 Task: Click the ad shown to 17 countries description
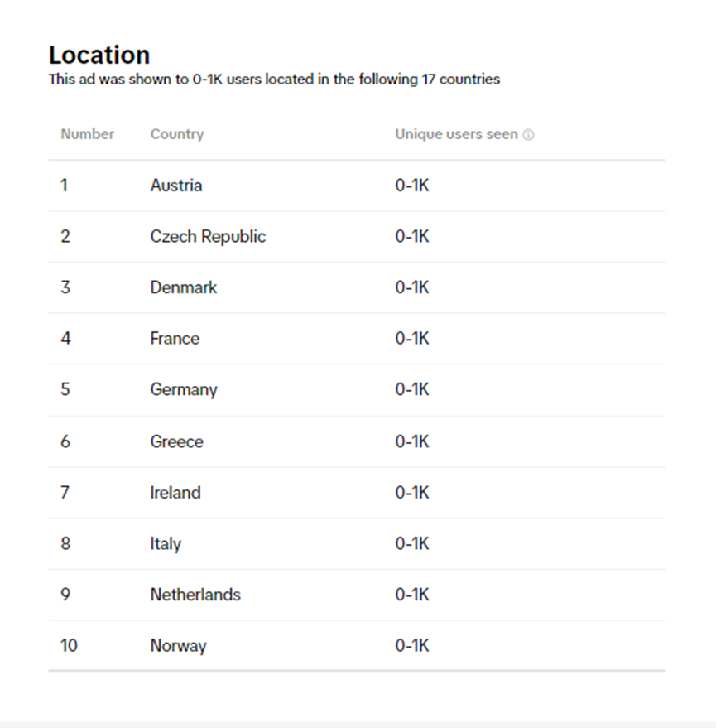(x=274, y=80)
